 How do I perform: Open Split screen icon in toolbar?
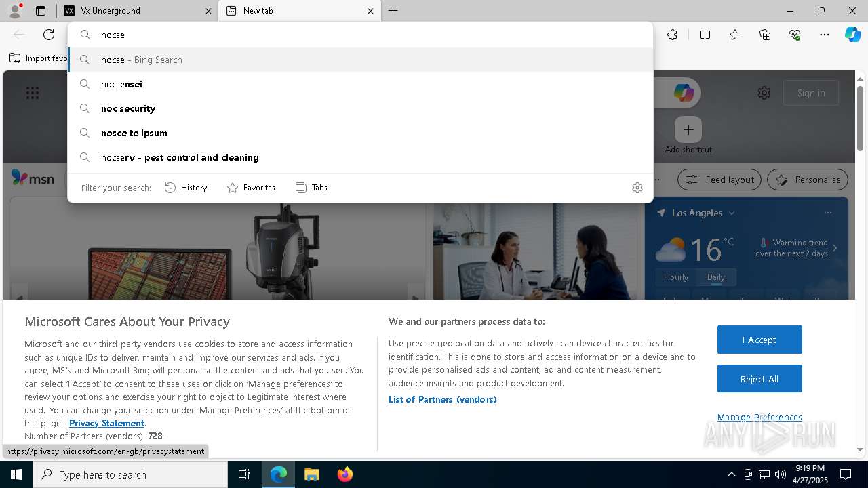tap(705, 35)
